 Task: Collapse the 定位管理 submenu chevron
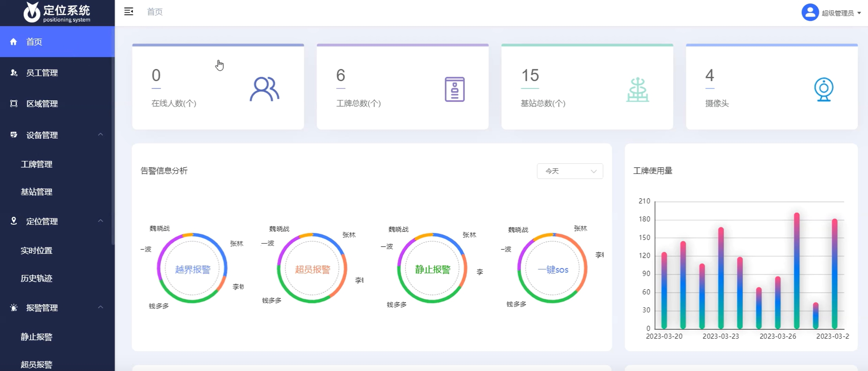(x=101, y=221)
